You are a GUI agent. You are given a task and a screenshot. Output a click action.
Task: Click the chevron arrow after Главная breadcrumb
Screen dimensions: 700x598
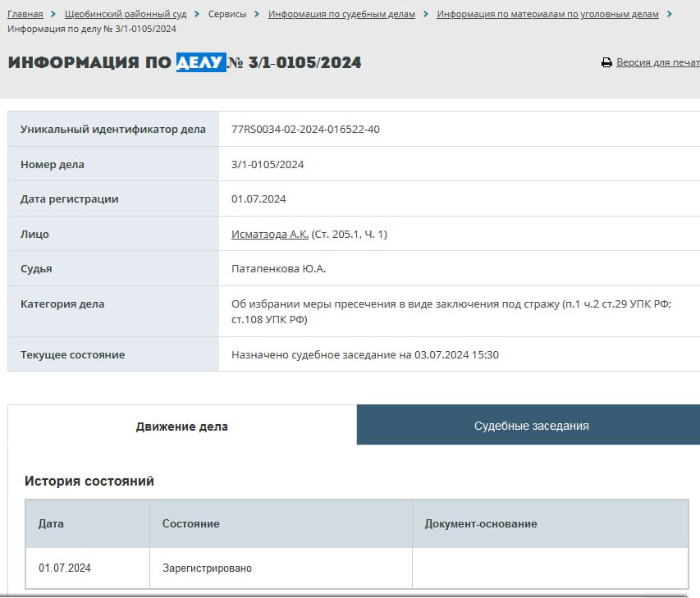[x=53, y=14]
